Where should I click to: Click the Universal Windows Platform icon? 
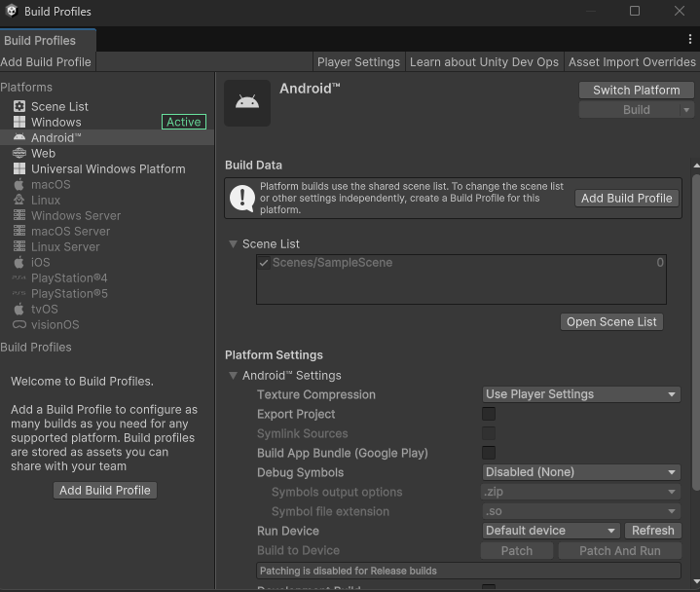(x=19, y=168)
